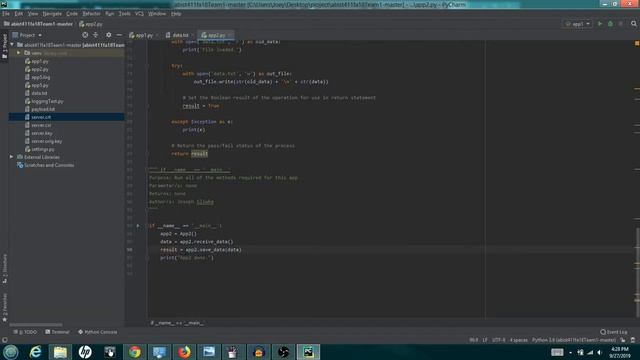Toggle the read-only lock icon in status bar
This screenshot has height=360, width=640.
click(x=623, y=340)
